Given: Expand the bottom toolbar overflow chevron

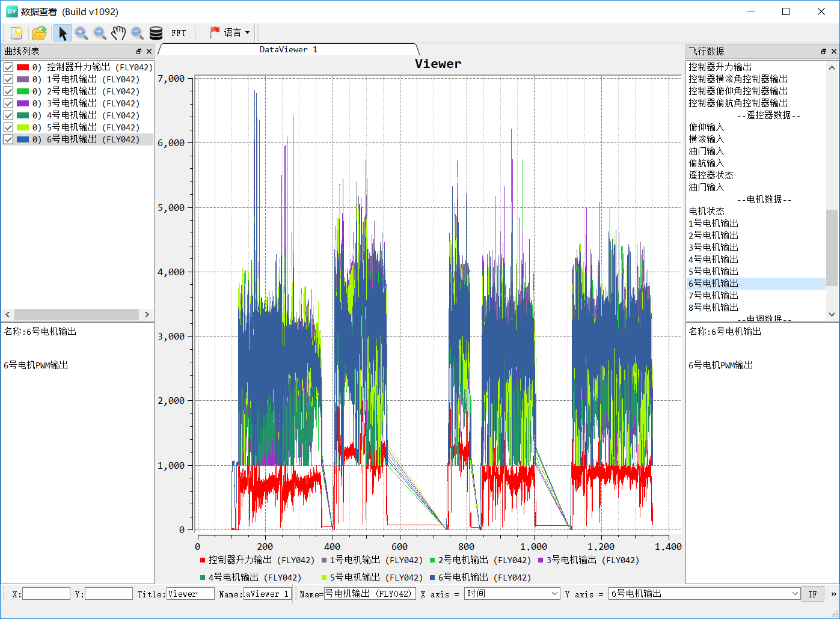Looking at the screenshot, I should point(833,594).
